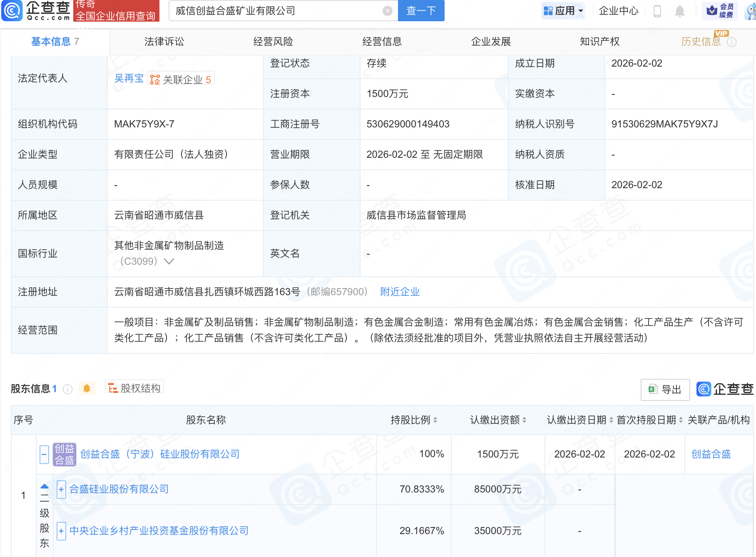Screen dimensions: 756x557
Task: Expand the 国标行业 C3099 chevron
Action: 169,261
